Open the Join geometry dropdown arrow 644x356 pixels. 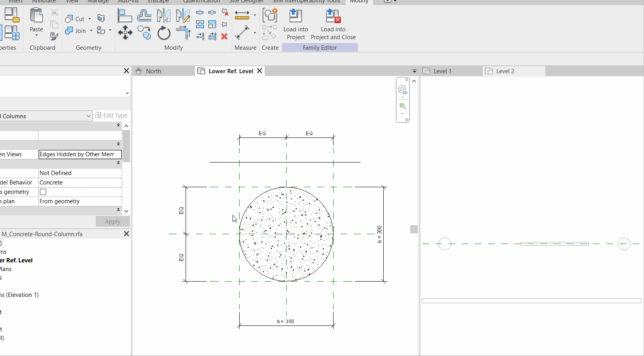pos(91,31)
